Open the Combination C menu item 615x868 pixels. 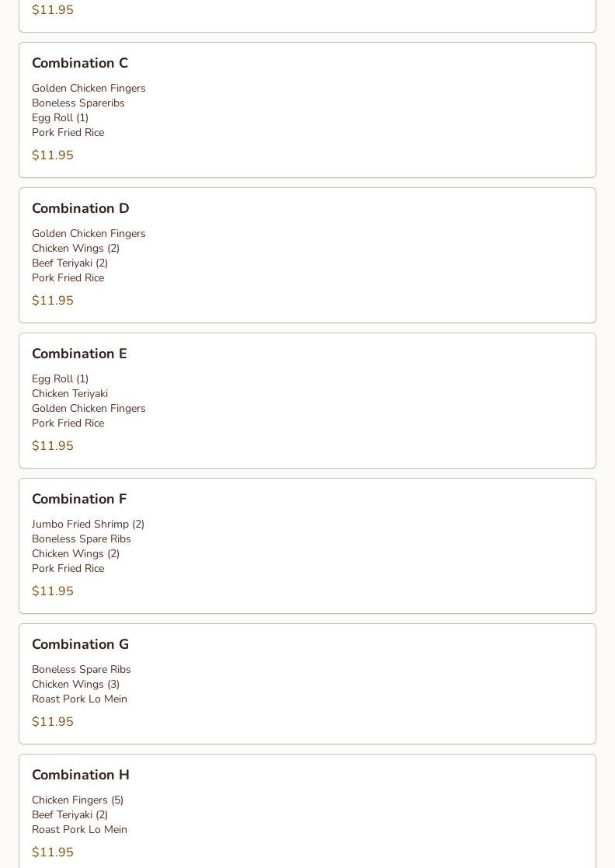point(80,63)
